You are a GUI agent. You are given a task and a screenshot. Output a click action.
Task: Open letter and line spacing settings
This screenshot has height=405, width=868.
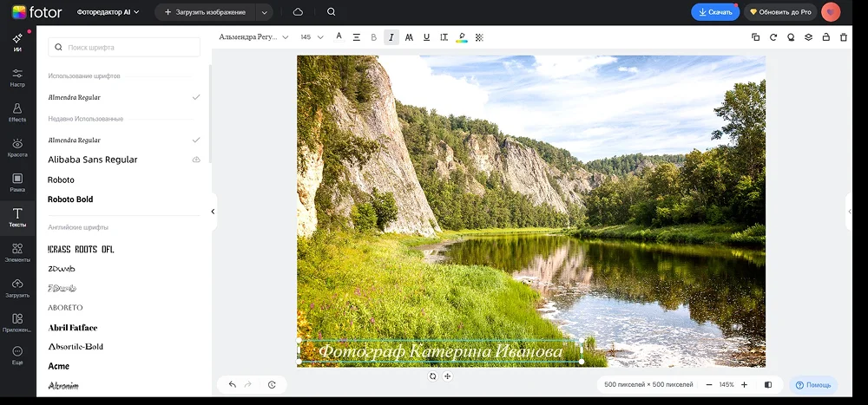point(444,37)
